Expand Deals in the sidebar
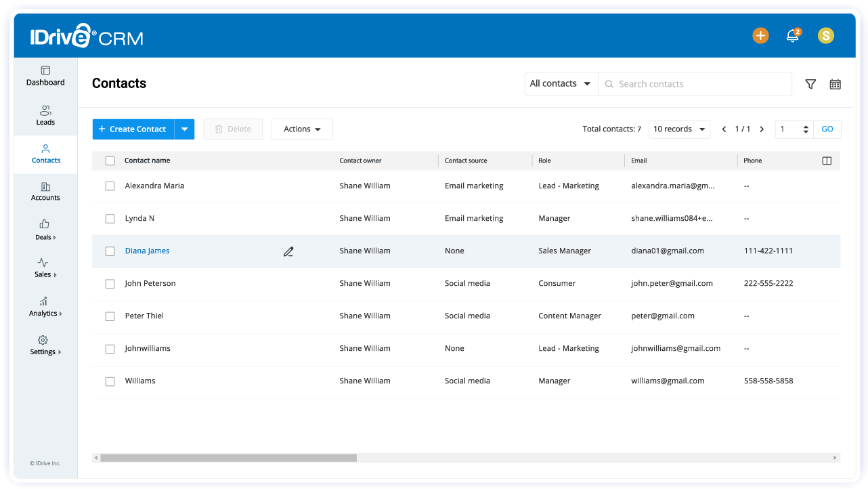Viewport: 868px width, 489px height. pos(45,230)
